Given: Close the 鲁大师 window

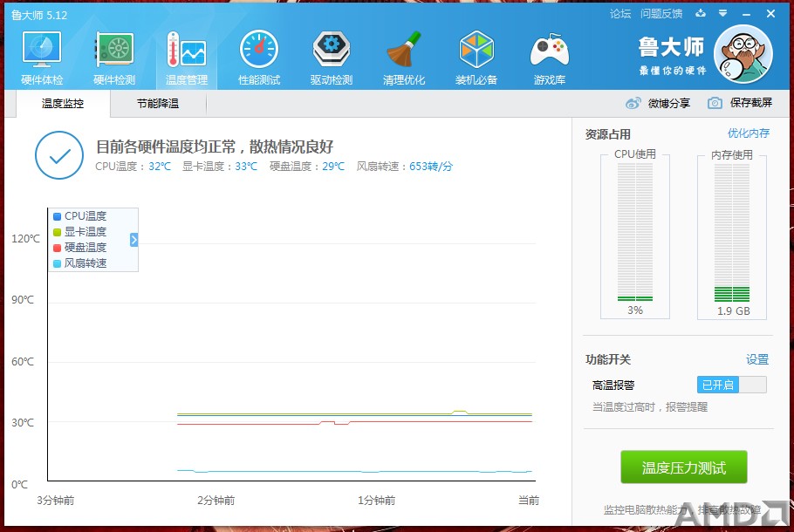Looking at the screenshot, I should 770,14.
